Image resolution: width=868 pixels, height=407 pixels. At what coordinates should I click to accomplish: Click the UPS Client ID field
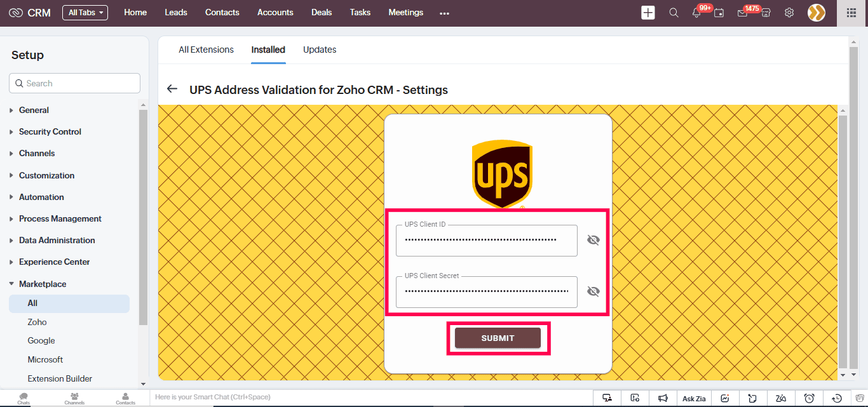[487, 241]
